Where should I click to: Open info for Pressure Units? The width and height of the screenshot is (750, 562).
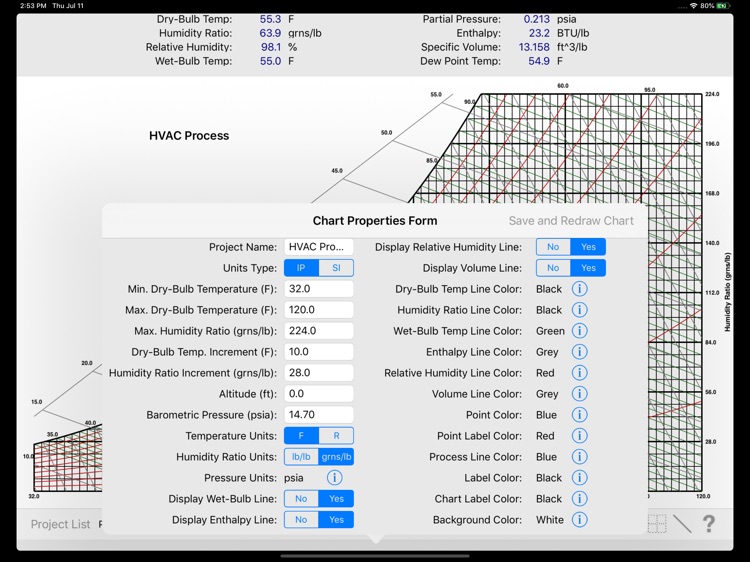pyautogui.click(x=334, y=478)
